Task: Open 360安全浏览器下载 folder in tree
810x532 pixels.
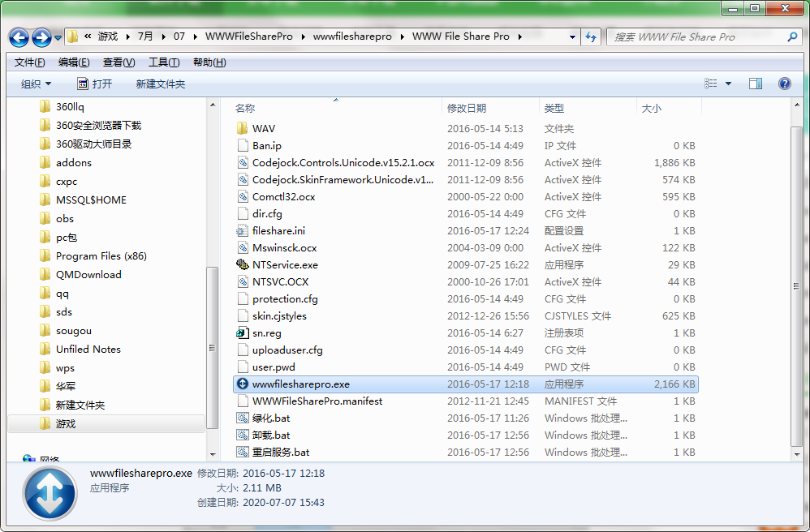Action: (90, 126)
